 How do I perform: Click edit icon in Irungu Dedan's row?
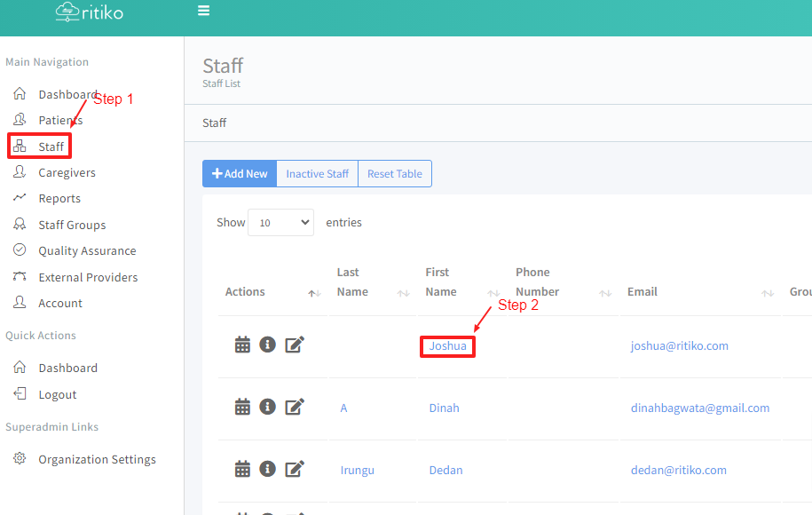(x=295, y=469)
